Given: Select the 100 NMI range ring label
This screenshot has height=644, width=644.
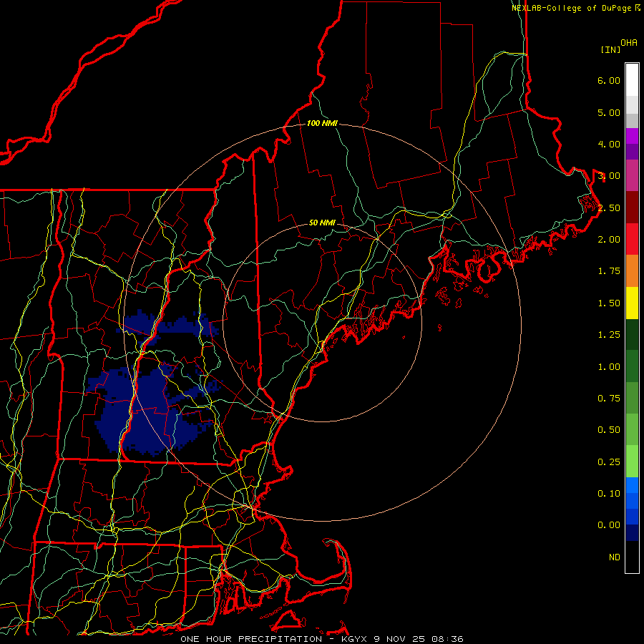Looking at the screenshot, I should tap(322, 123).
